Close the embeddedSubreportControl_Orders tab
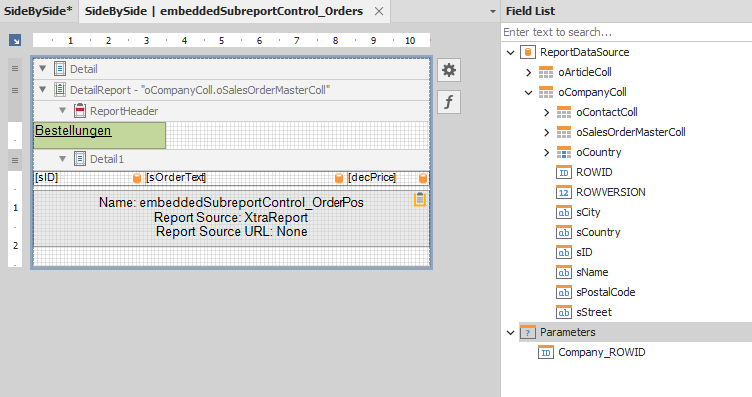The width and height of the screenshot is (752, 397). pos(379,11)
